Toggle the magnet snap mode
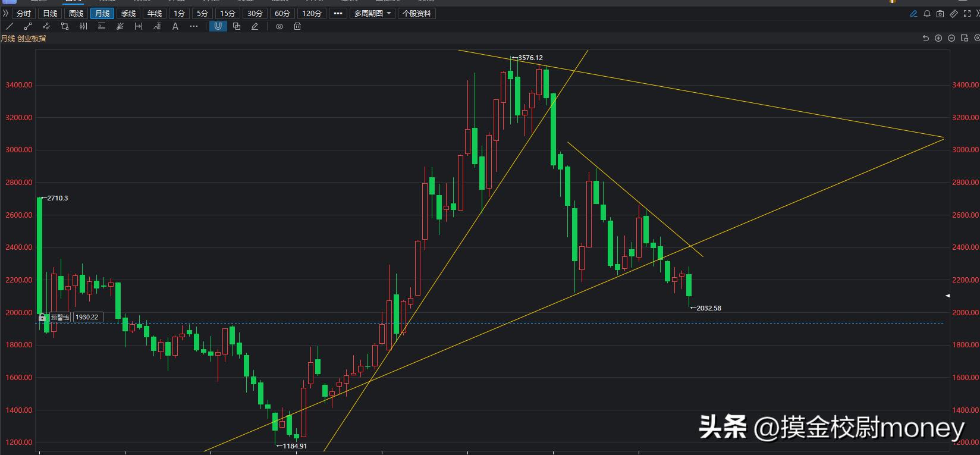 tap(218, 26)
